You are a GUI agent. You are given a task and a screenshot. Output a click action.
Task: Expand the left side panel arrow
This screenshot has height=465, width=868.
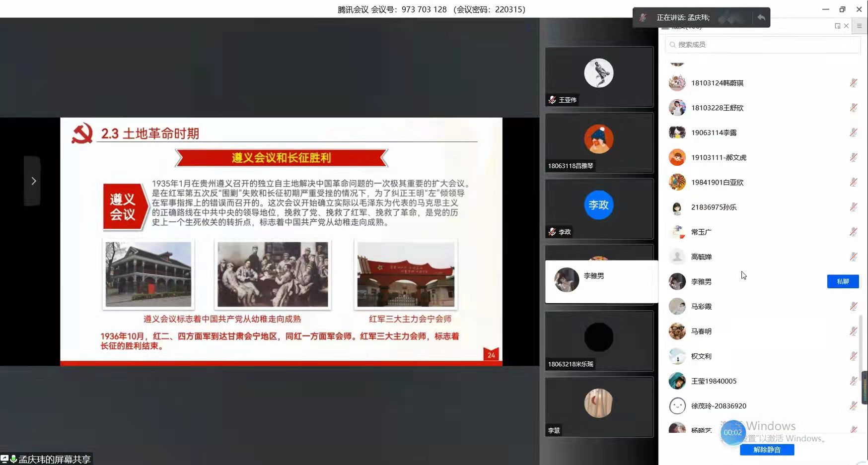33,181
